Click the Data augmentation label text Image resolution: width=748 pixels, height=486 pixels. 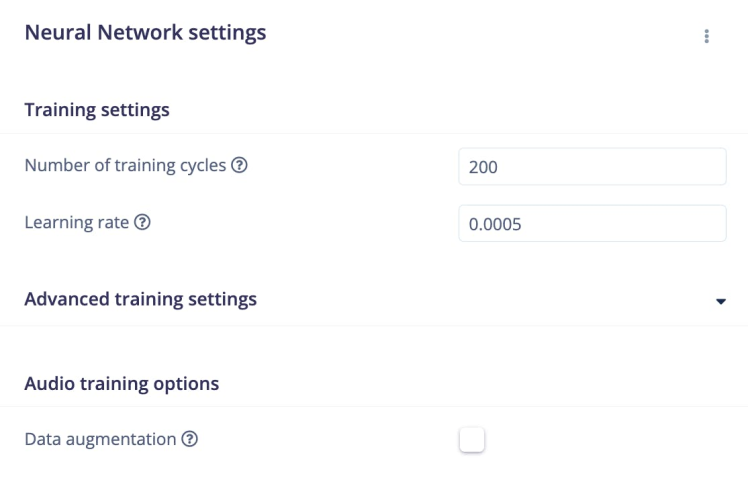click(100, 438)
